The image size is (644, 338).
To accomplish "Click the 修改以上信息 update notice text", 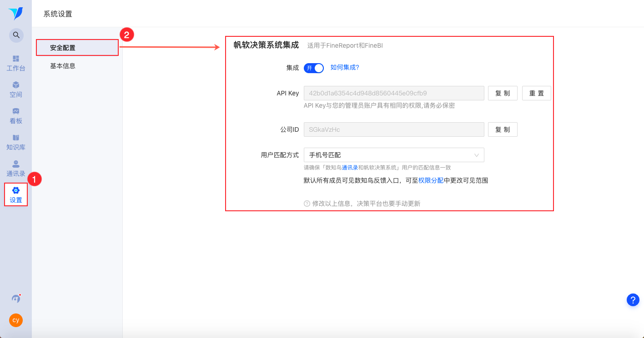I will pos(366,204).
